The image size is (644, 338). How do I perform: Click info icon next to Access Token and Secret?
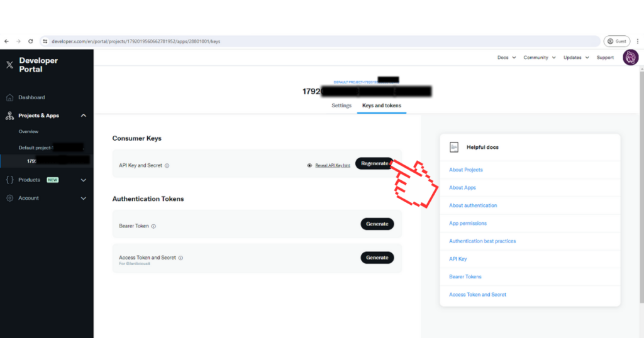(x=180, y=258)
